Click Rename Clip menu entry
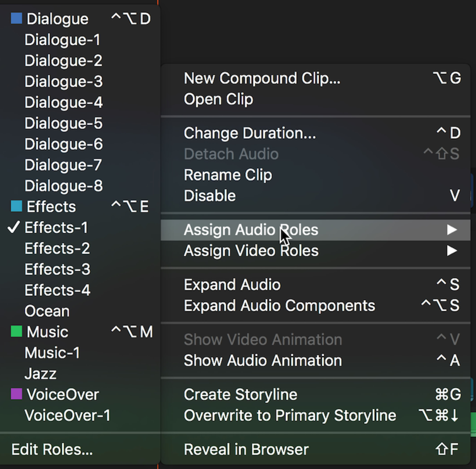The image size is (476, 469). pos(228,175)
